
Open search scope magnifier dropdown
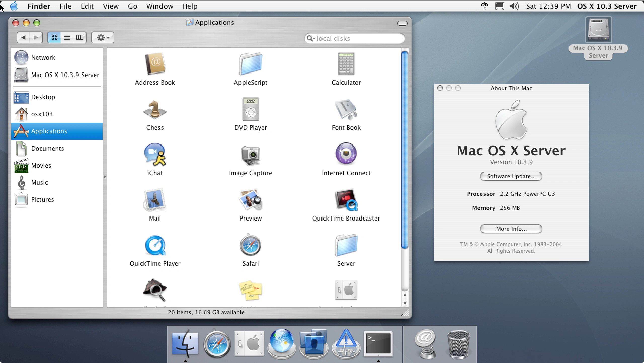[x=311, y=38]
